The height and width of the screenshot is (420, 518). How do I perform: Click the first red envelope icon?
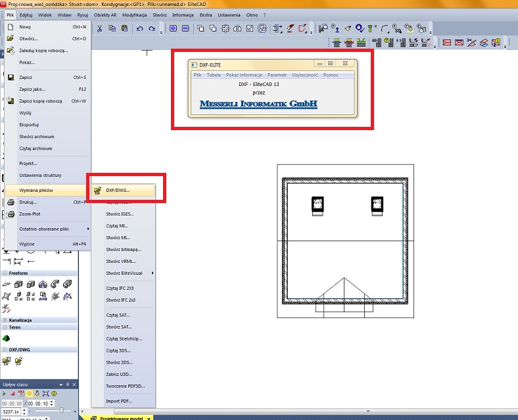point(446,42)
